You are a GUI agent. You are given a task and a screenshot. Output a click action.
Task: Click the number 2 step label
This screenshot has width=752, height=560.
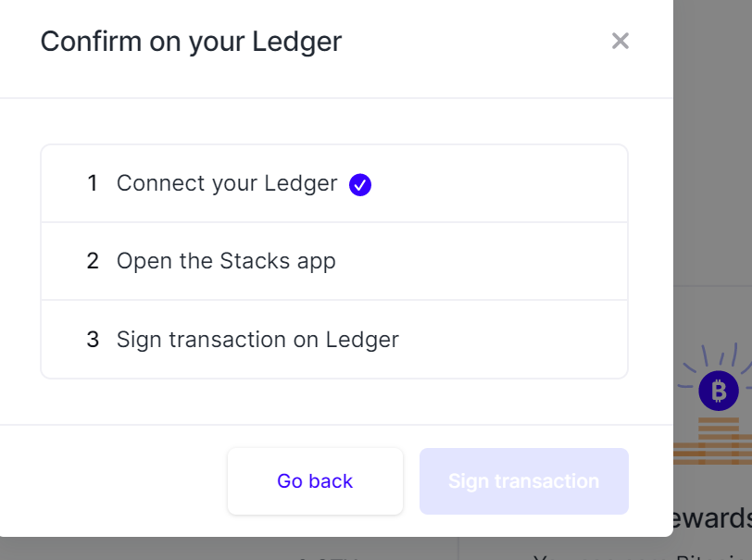[93, 261]
